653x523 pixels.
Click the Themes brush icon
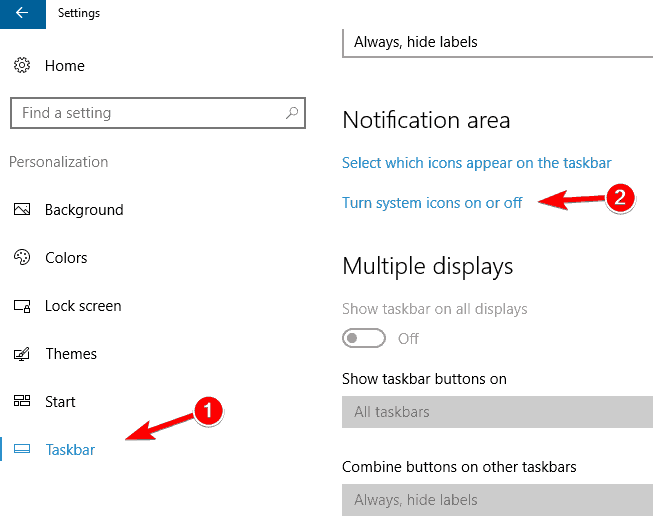[22, 354]
